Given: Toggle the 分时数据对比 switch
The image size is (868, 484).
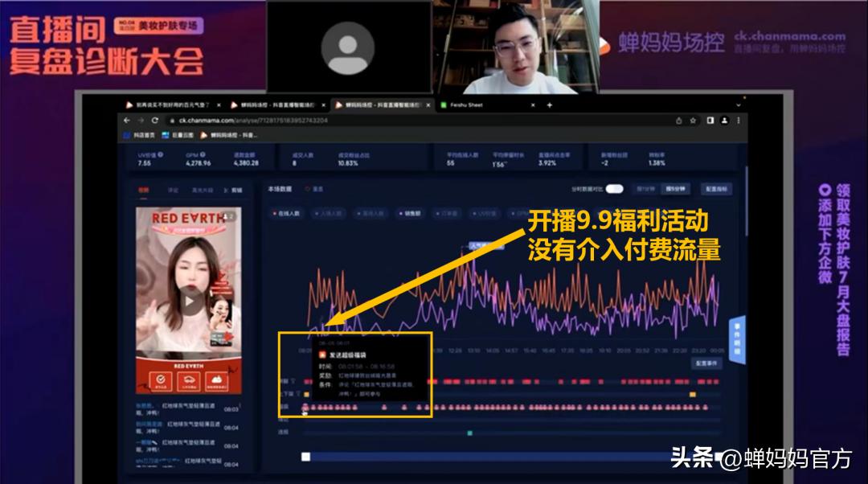Looking at the screenshot, I should [x=614, y=189].
